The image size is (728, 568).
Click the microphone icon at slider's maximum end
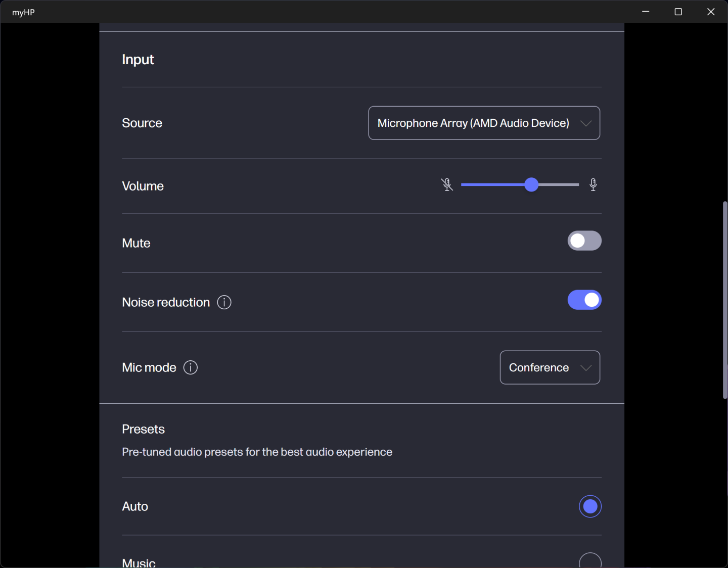(593, 185)
